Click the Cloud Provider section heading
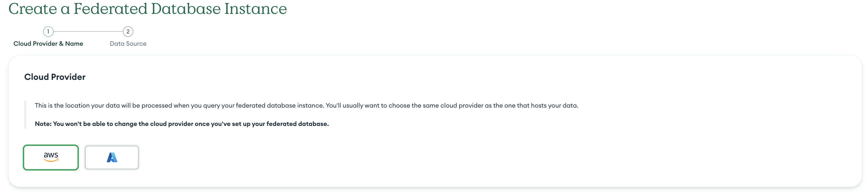 pos(55,77)
